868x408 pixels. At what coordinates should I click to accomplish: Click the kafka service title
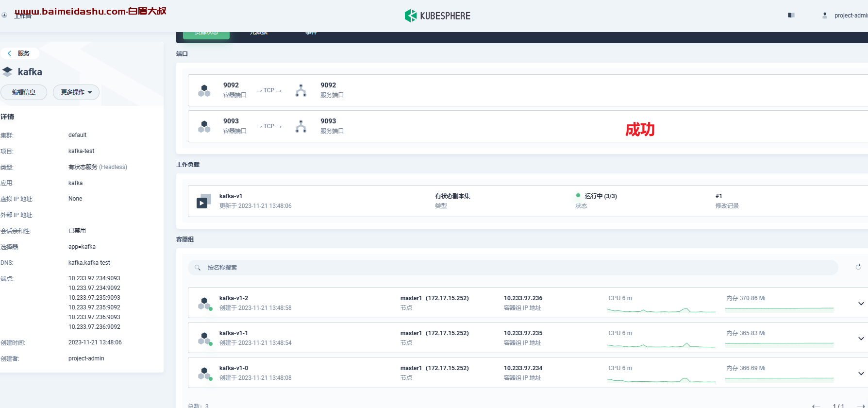pyautogui.click(x=30, y=72)
